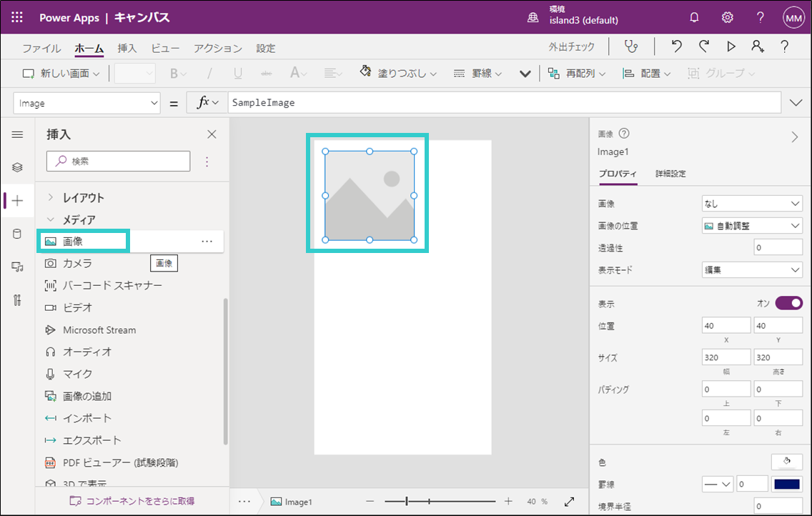The width and height of the screenshot is (812, 516).
Task: Expand more toolbar options chevron
Action: click(525, 74)
